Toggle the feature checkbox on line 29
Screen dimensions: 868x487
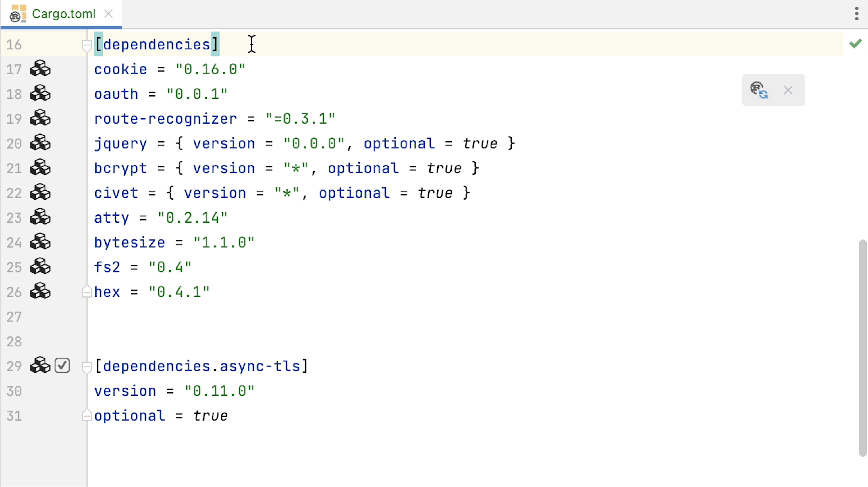(62, 366)
